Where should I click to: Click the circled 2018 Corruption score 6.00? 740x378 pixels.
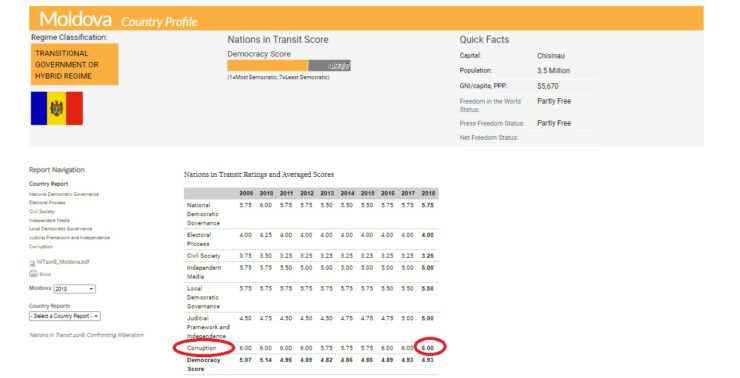428,348
